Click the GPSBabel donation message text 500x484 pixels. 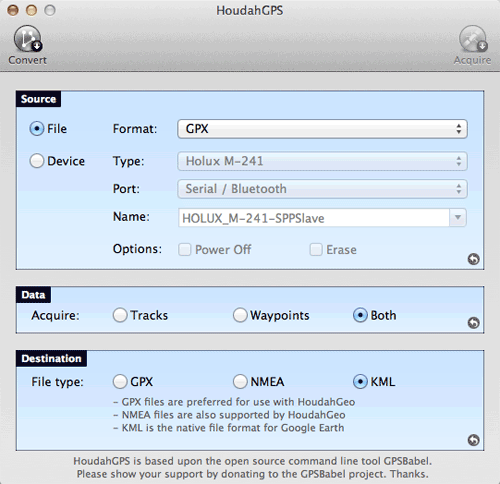(x=252, y=467)
